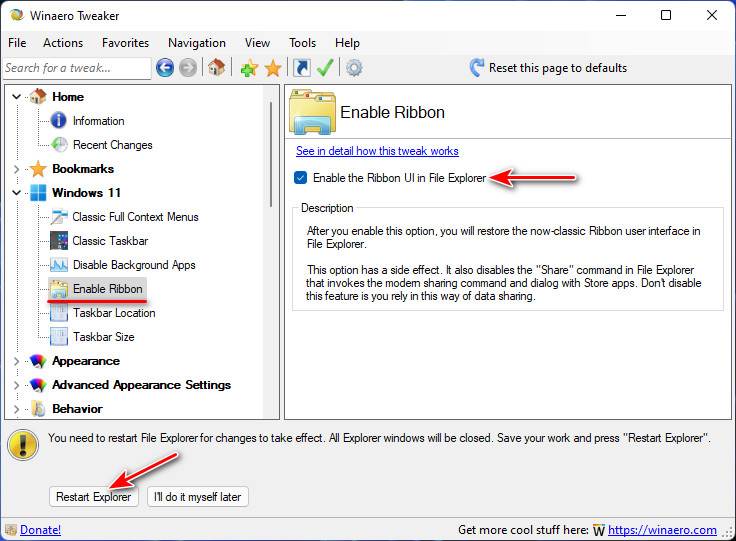Click the Winaero Tweaker title bar app icon

pyautogui.click(x=17, y=15)
